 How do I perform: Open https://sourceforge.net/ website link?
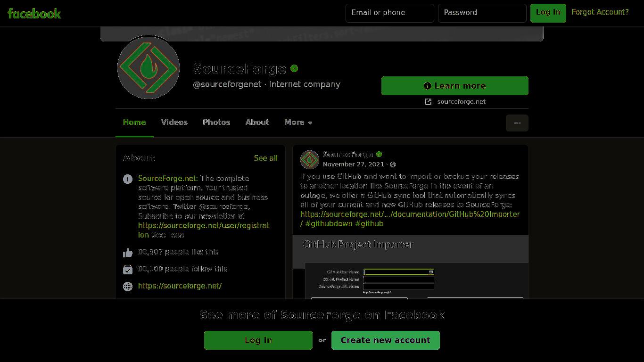(x=180, y=286)
